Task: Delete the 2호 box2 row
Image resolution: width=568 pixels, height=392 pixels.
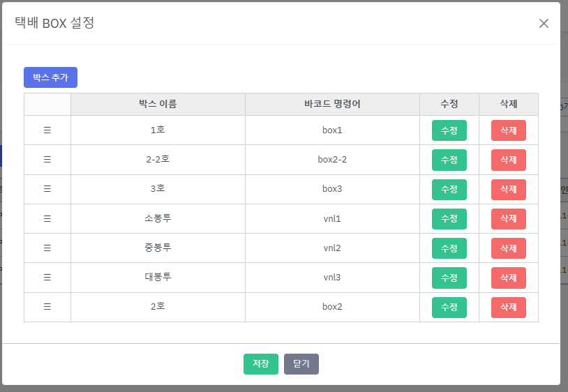Action: click(x=509, y=307)
